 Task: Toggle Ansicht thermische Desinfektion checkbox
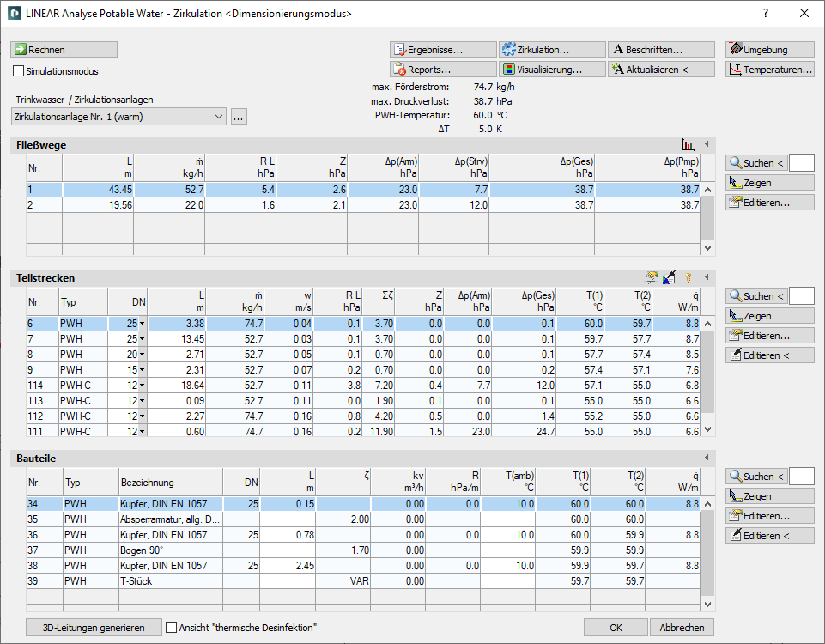pyautogui.click(x=171, y=628)
